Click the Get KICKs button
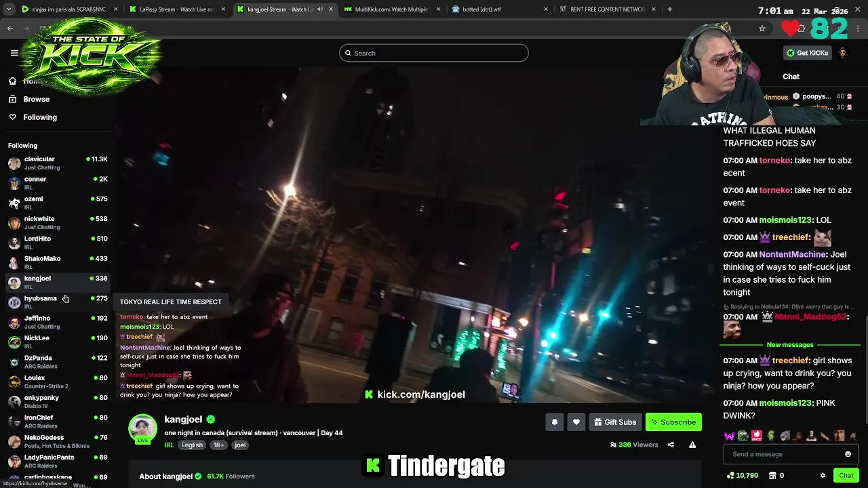 pos(808,53)
